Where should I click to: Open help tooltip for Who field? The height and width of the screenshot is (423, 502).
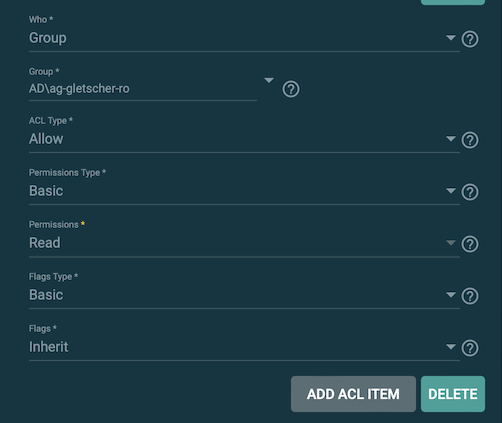pyautogui.click(x=470, y=39)
